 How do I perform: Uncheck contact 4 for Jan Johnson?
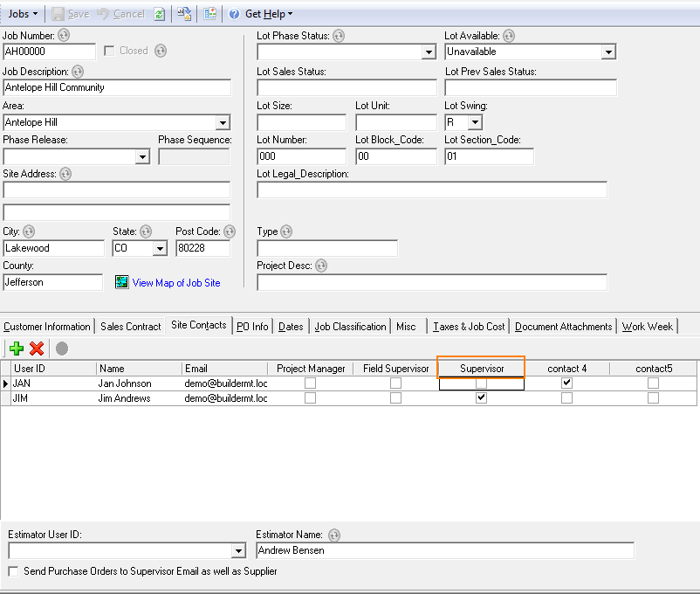pyautogui.click(x=567, y=383)
